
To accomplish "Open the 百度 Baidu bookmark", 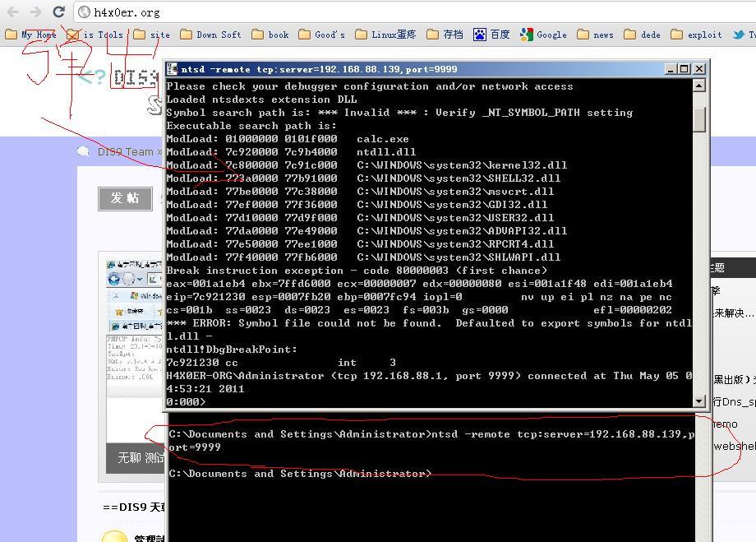I will [491, 35].
